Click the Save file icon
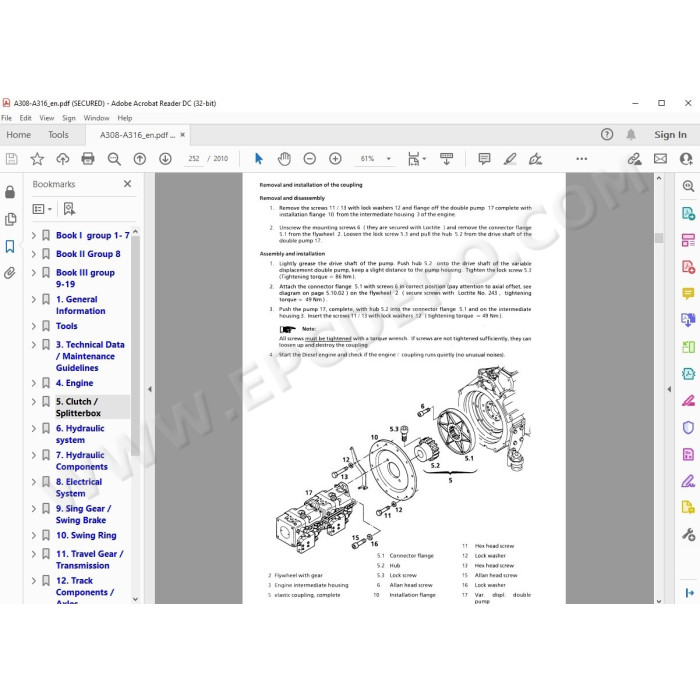 click(12, 158)
